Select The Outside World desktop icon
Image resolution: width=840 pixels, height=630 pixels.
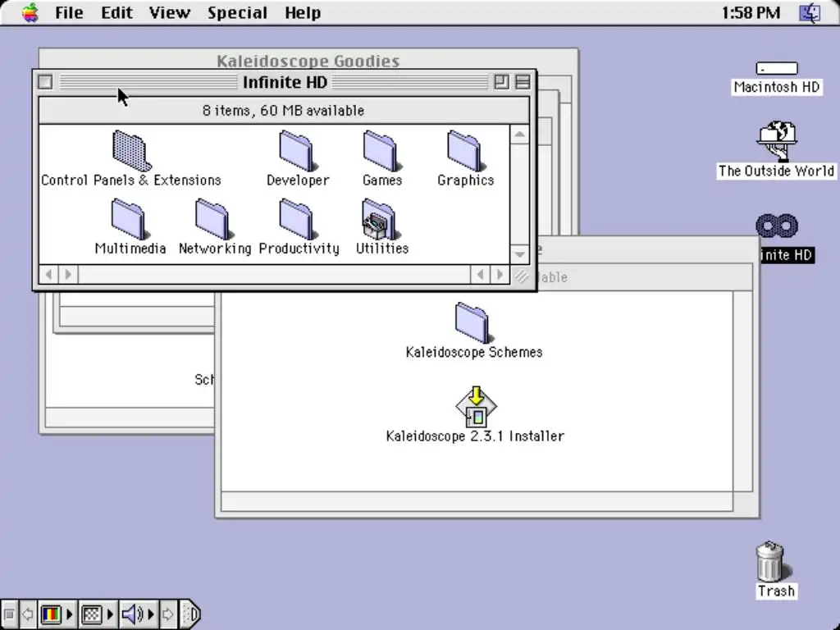[777, 141]
